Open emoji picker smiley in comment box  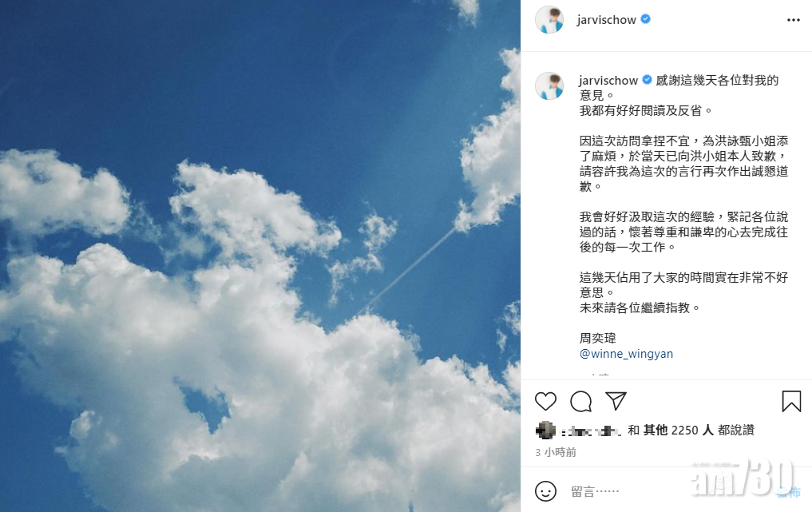coord(545,490)
